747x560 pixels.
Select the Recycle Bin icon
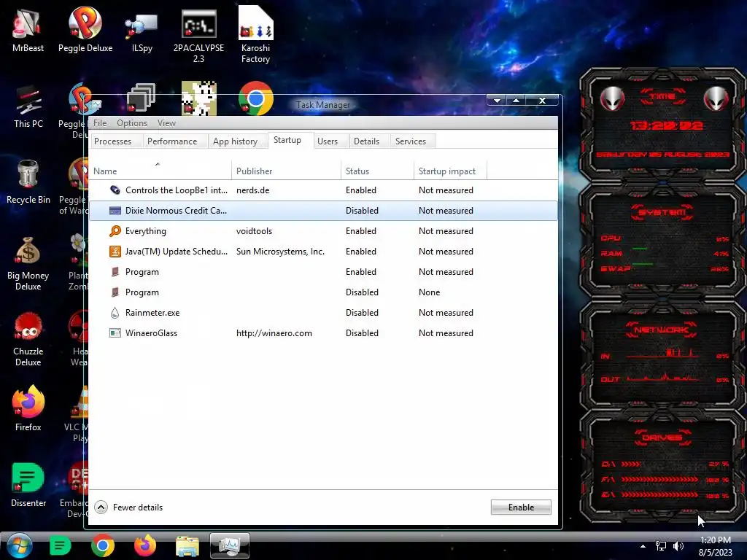click(x=28, y=182)
